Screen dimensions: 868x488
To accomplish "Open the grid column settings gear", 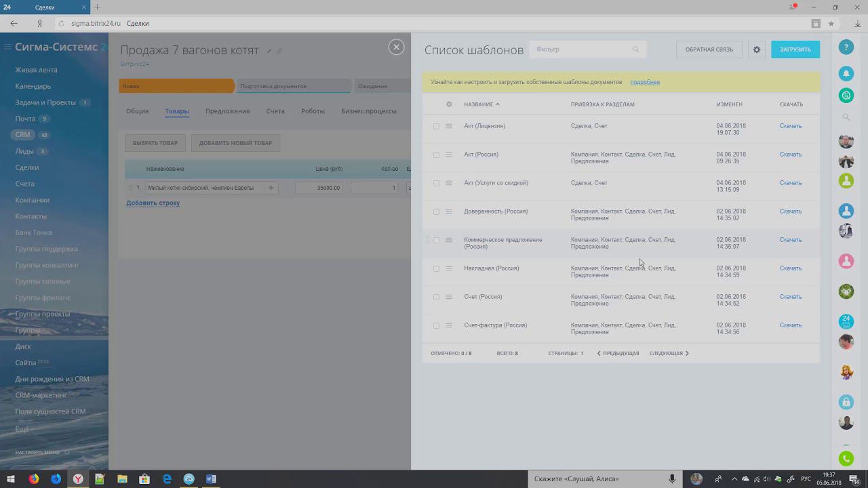I will click(449, 104).
